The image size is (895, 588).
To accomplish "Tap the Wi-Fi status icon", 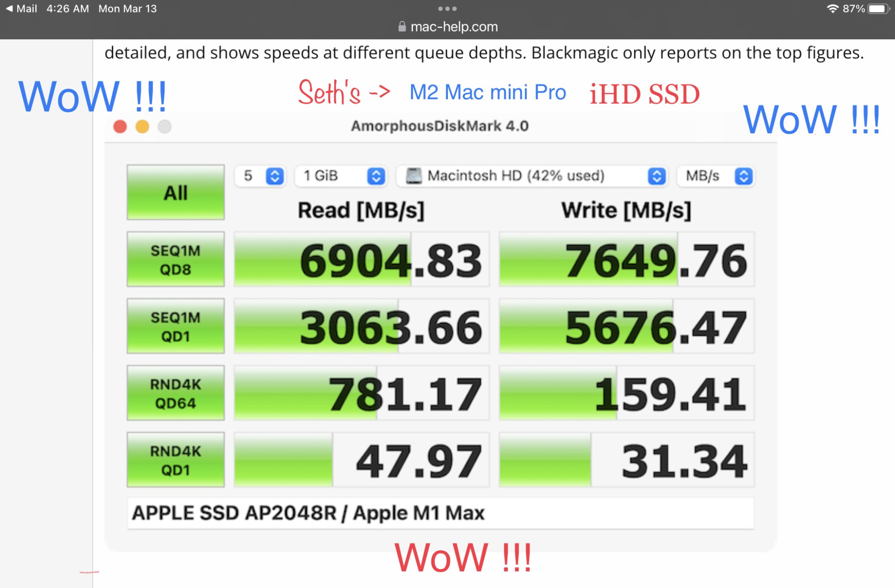I will tap(832, 9).
